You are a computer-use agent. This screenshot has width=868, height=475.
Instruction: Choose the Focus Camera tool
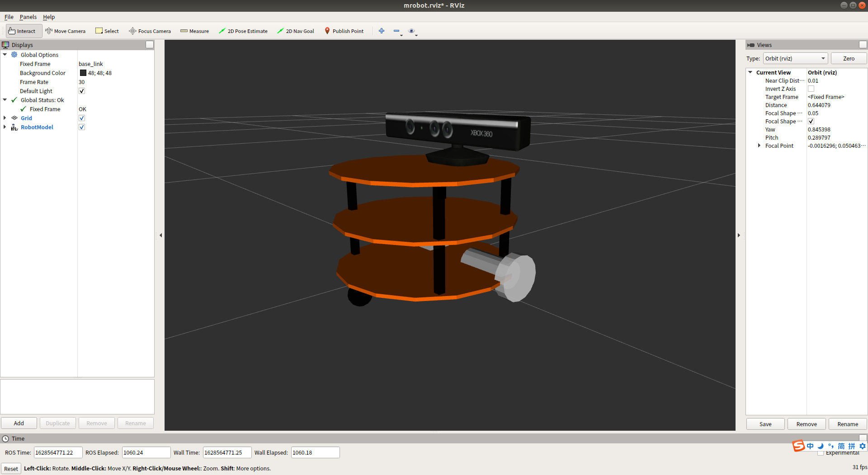(150, 31)
